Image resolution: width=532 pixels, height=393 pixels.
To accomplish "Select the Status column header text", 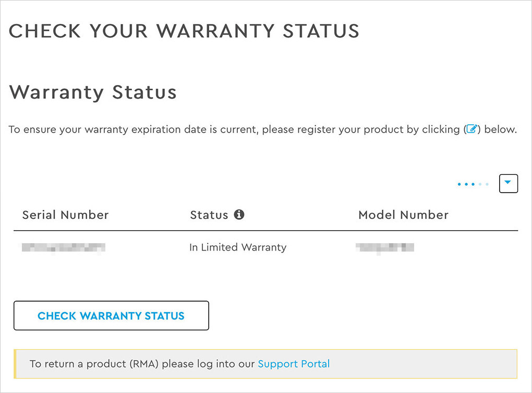I will [x=209, y=215].
